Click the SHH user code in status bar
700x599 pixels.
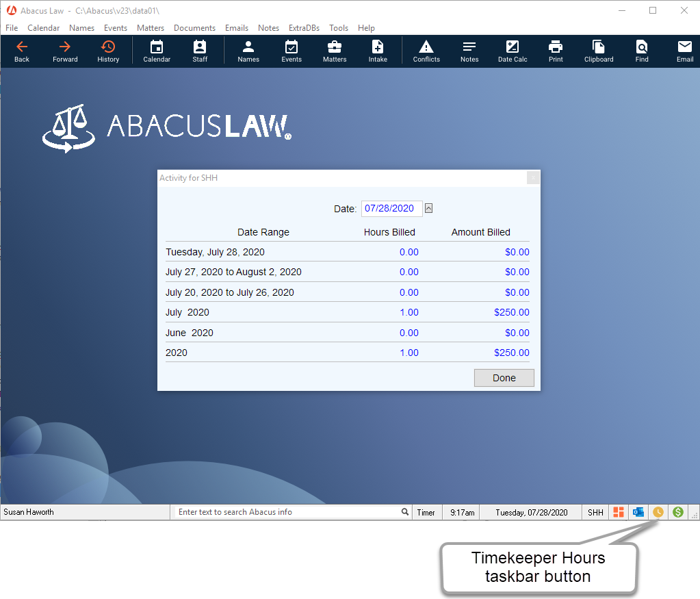tap(595, 512)
